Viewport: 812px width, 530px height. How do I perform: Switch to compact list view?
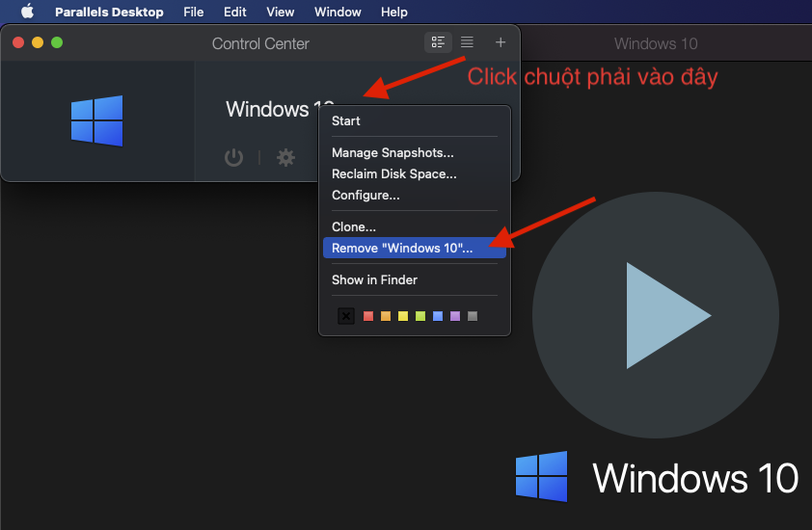click(x=467, y=42)
